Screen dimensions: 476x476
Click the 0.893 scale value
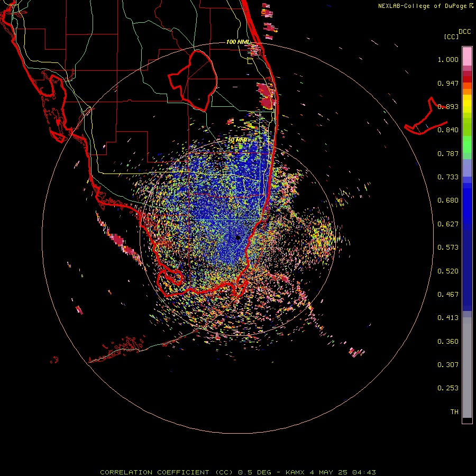[x=448, y=106]
